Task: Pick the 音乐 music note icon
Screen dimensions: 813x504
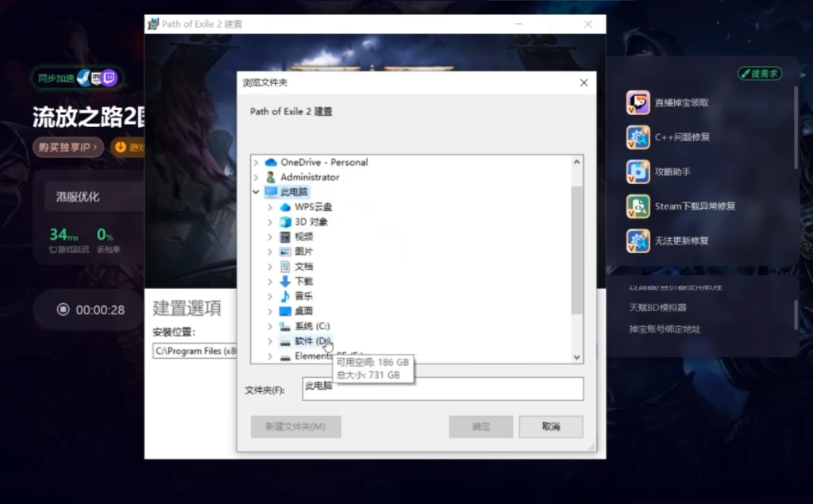Action: click(x=285, y=296)
